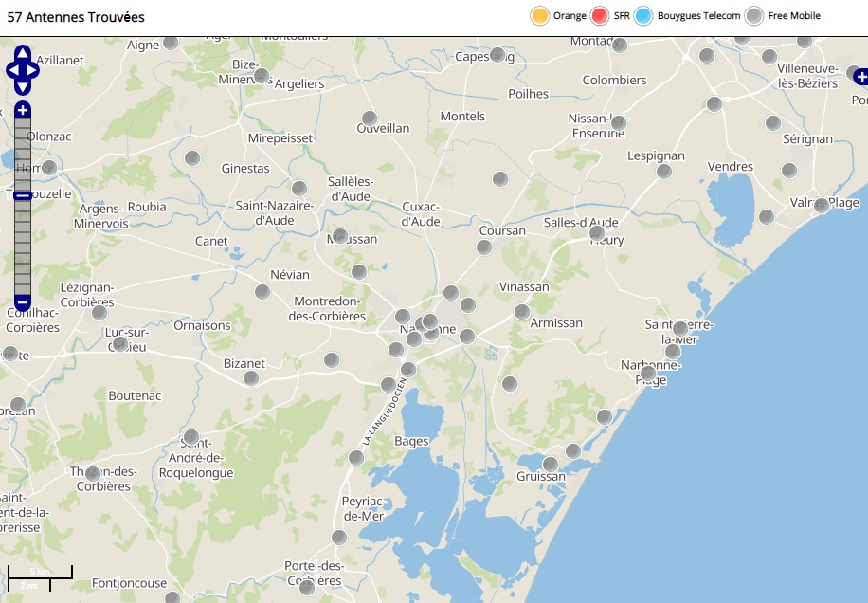Select antenna marker at Nissan-lez-Enserune

(x=619, y=123)
